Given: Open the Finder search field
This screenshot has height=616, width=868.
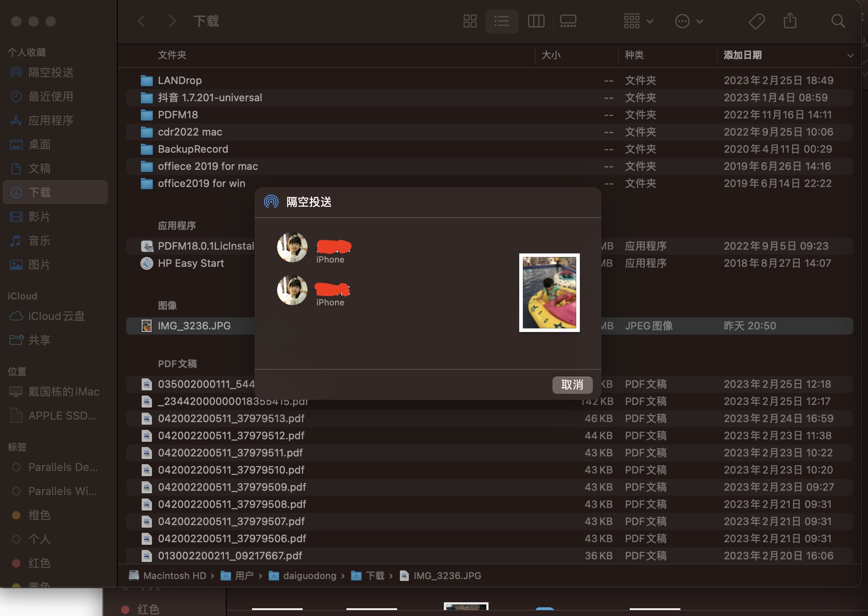Looking at the screenshot, I should point(838,21).
